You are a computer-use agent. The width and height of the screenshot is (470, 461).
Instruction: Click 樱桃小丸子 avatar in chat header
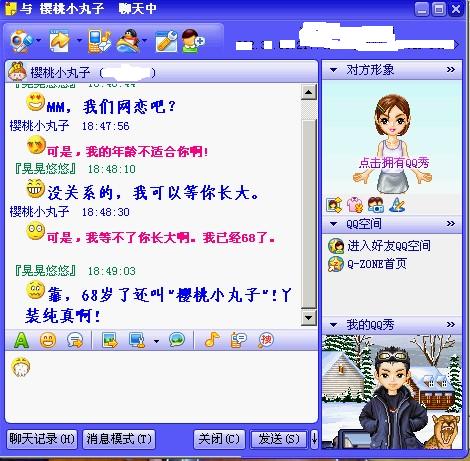pos(17,71)
